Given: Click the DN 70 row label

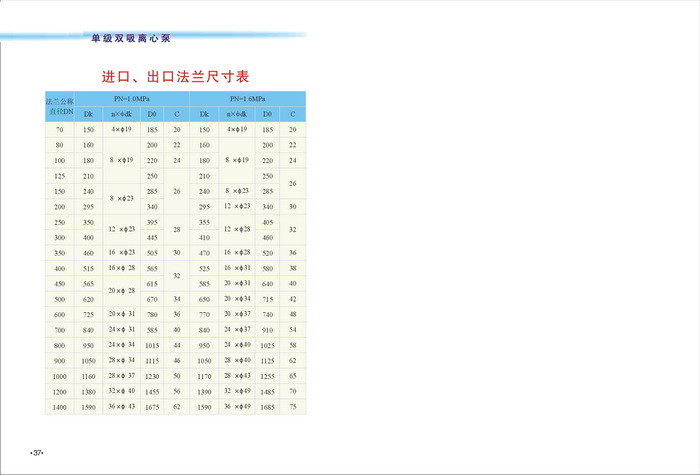Looking at the screenshot, I should tap(59, 130).
